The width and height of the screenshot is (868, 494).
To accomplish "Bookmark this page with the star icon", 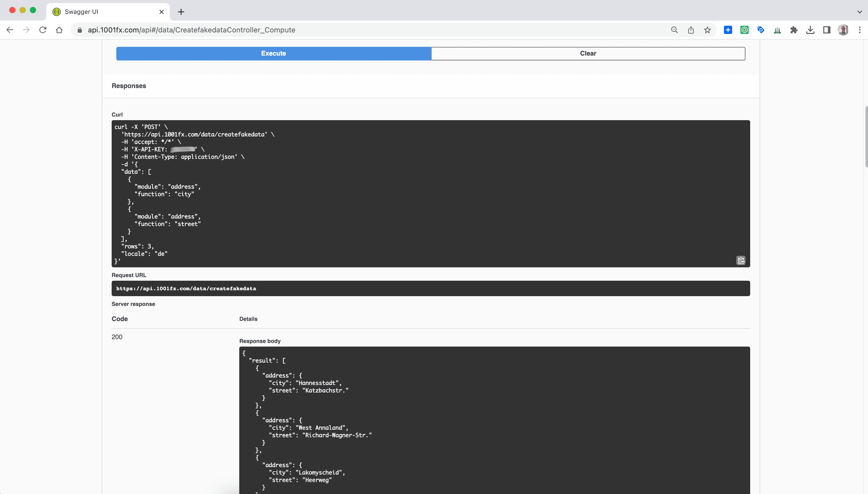I will click(x=707, y=30).
